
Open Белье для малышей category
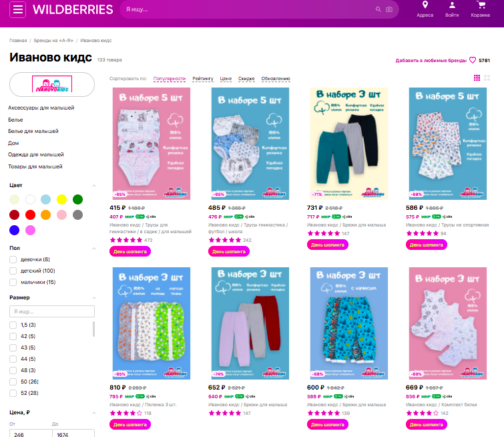pyautogui.click(x=33, y=131)
